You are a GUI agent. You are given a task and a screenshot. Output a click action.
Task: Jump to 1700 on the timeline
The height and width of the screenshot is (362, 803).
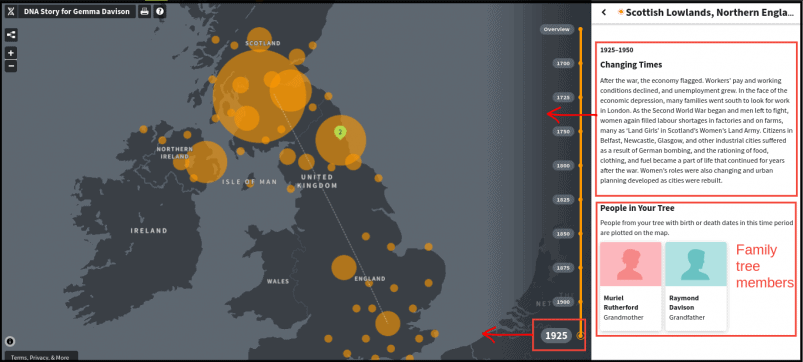point(563,63)
